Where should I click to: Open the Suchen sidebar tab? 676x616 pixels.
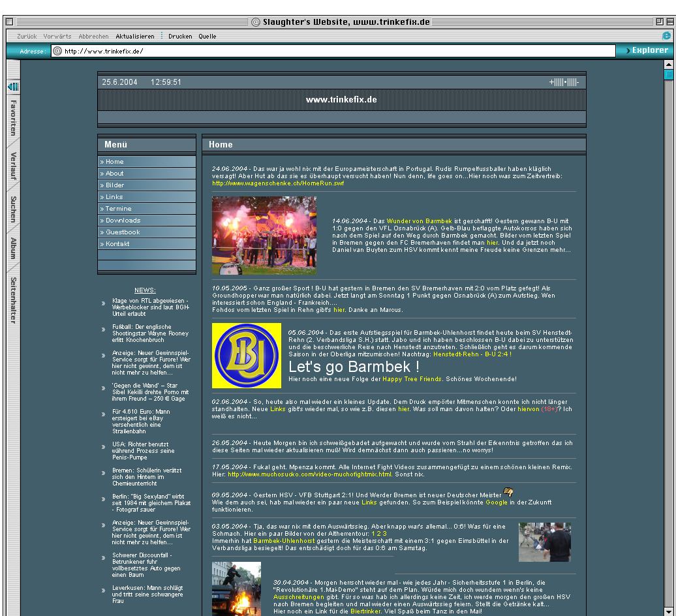13,209
